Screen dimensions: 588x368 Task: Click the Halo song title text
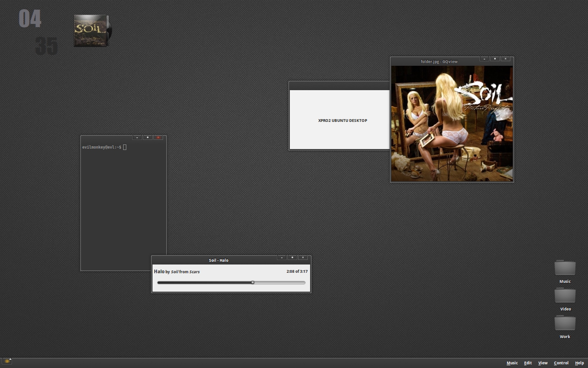[x=159, y=271]
